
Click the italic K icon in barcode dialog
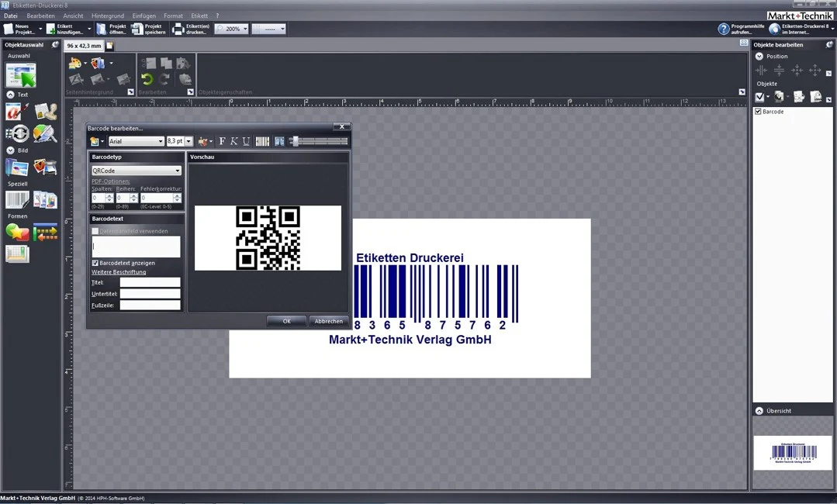(x=233, y=141)
